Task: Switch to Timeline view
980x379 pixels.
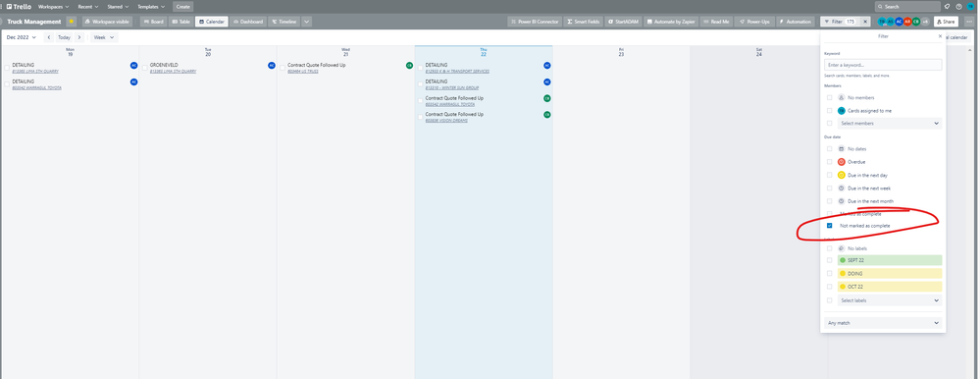Action: [284, 22]
